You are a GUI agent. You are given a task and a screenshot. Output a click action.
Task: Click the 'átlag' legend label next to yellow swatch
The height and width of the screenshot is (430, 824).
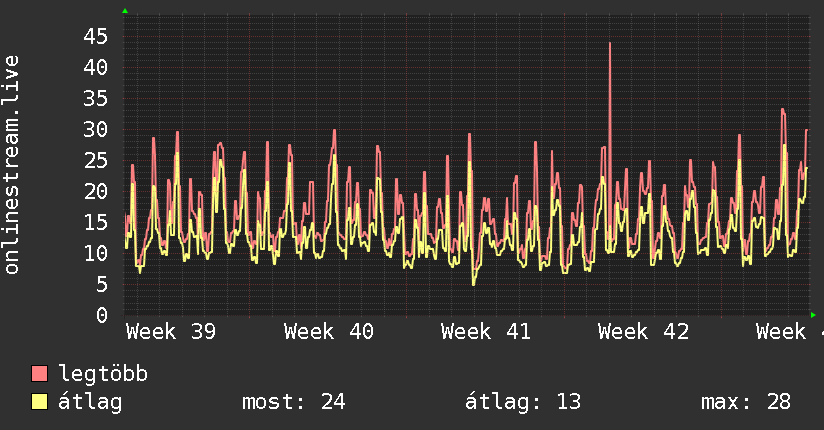90,402
